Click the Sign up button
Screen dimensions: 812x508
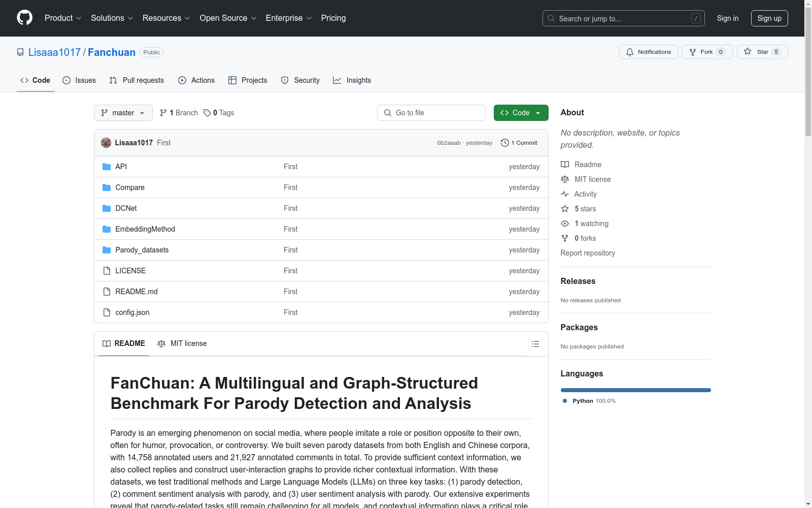769,18
